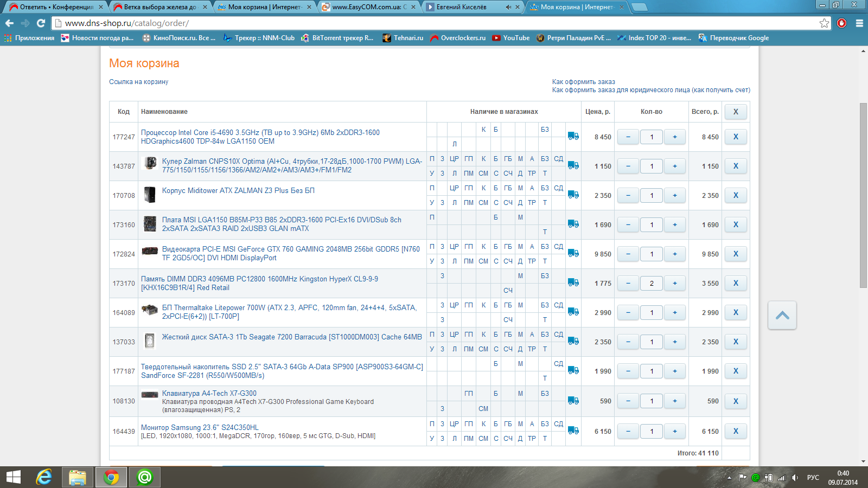868x488 pixels.
Task: Click the quantity field for Kingston HyperX memory
Action: pyautogui.click(x=652, y=283)
